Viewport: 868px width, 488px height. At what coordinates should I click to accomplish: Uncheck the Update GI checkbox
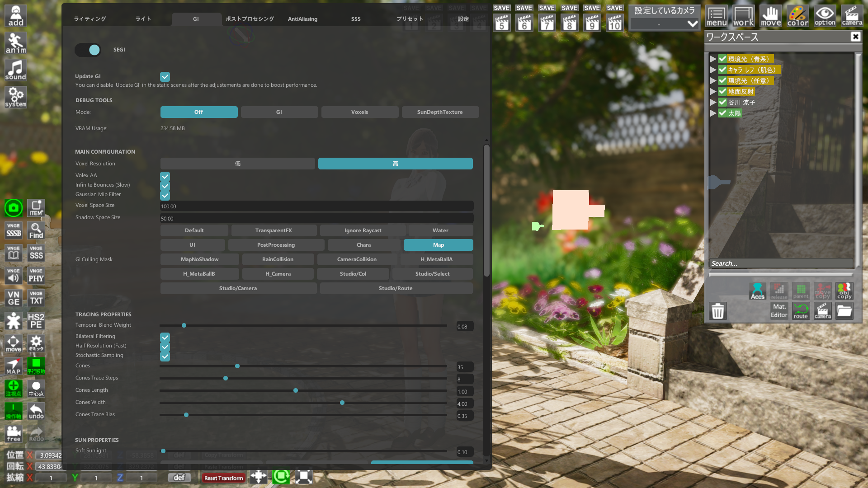tap(165, 77)
